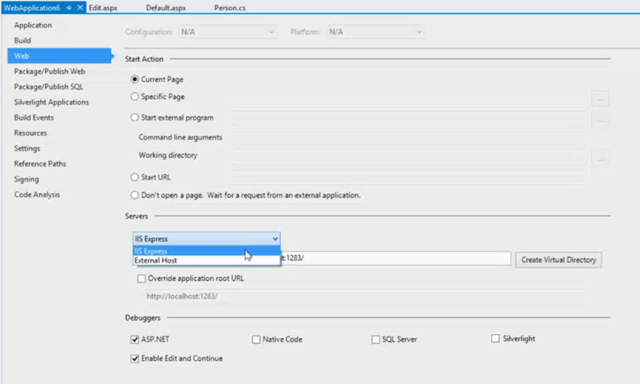Enable SQL Server debugger
This screenshot has height=384, width=640.
coord(376,340)
